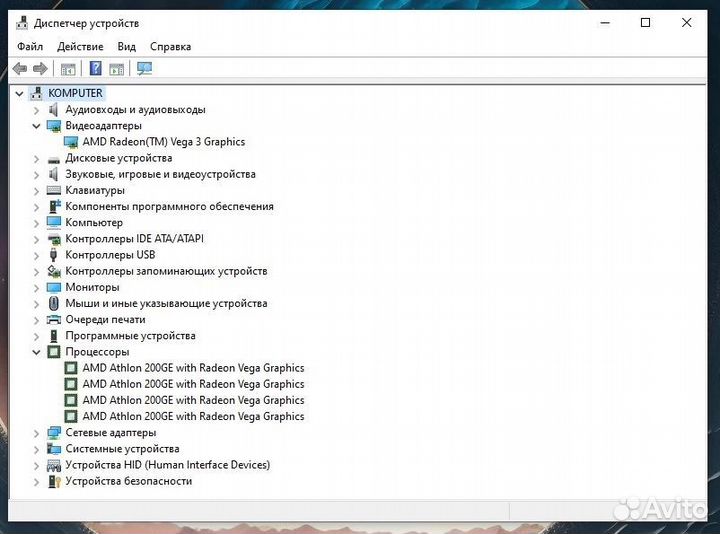Select the Мониторы tree item

[92, 287]
